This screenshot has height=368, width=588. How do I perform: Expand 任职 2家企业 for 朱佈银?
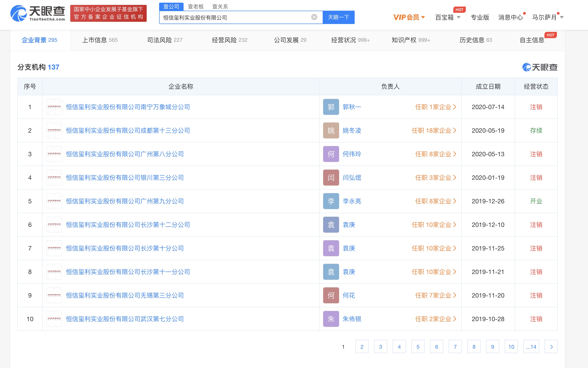[436, 319]
